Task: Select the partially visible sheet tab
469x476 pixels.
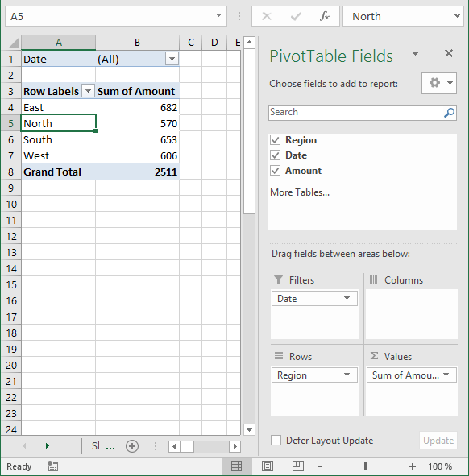Action: (96, 446)
